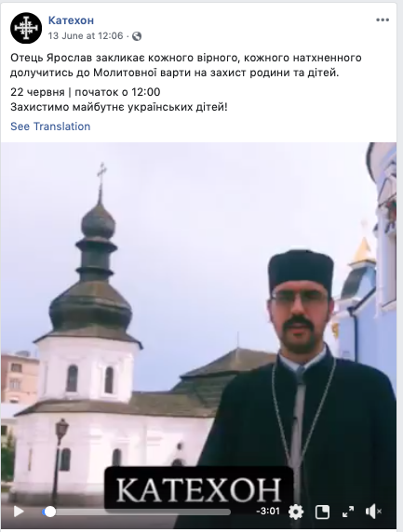Click the post text about Отець Ярослав
Viewport: 403px width, 532px height.
[x=186, y=65]
